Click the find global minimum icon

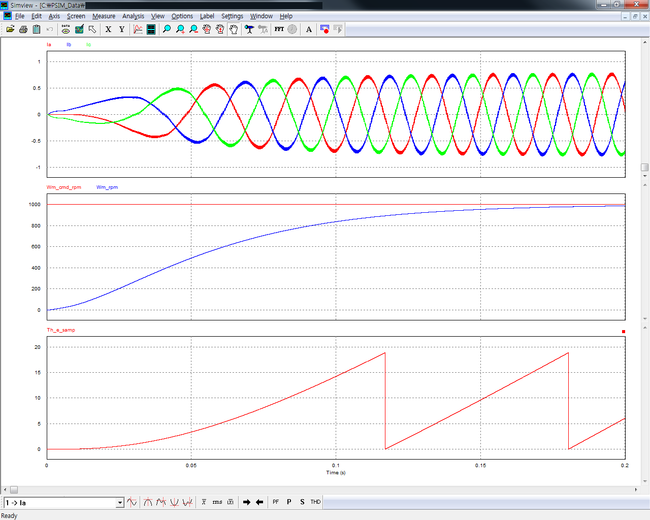coord(175,502)
